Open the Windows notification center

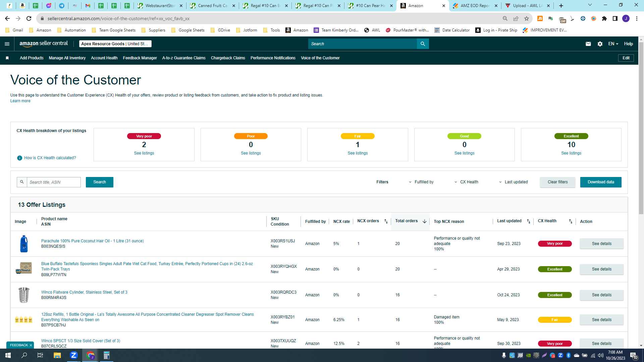click(x=634, y=355)
